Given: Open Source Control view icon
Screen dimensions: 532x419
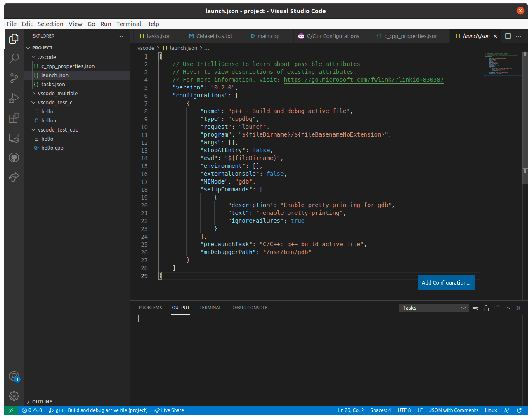Looking at the screenshot, I should click(14, 78).
